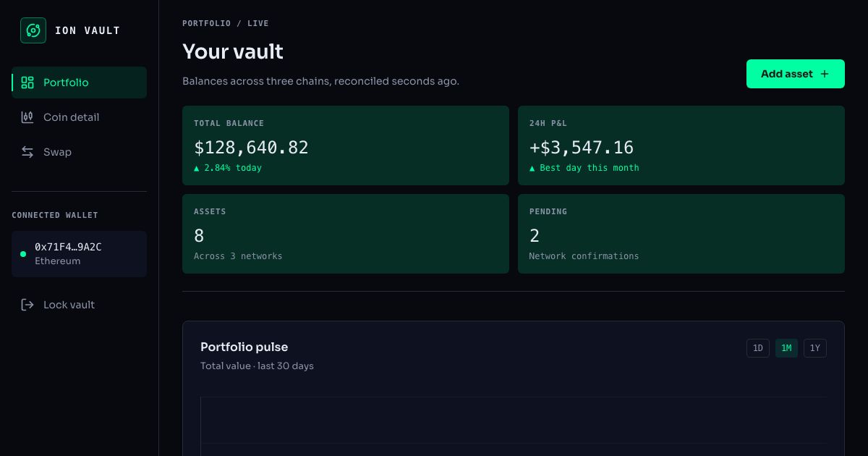Click the plus icon on Add asset
This screenshot has height=456, width=868.
(x=825, y=74)
